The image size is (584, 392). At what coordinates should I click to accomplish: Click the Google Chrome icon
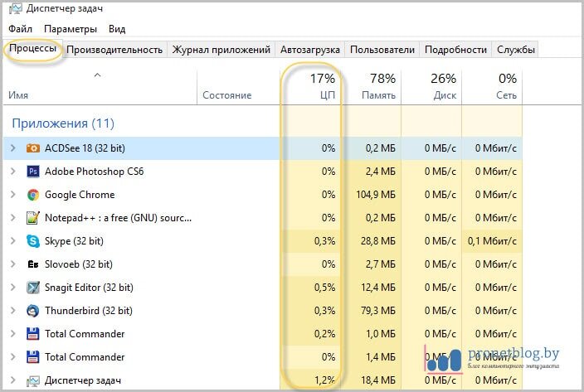pos(33,195)
